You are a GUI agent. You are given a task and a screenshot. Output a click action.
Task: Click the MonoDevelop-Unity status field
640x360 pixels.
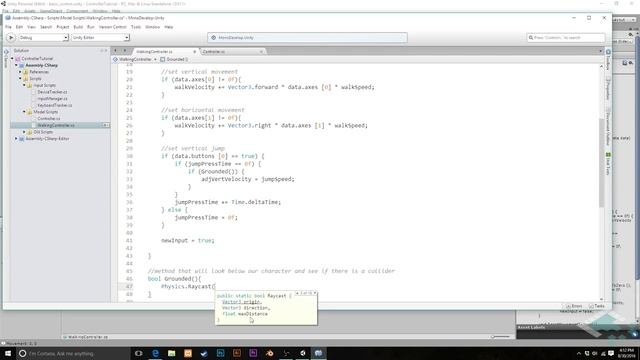pyautogui.click(x=307, y=38)
